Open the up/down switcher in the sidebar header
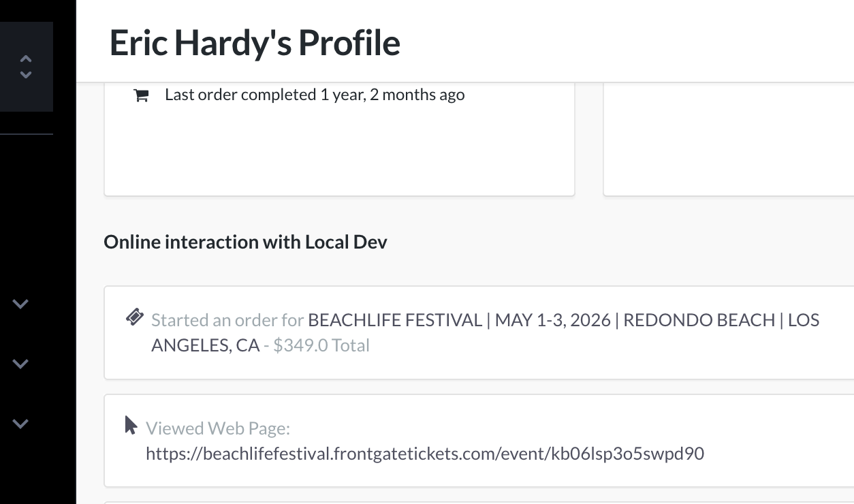The height and width of the screenshot is (504, 854). point(26,67)
